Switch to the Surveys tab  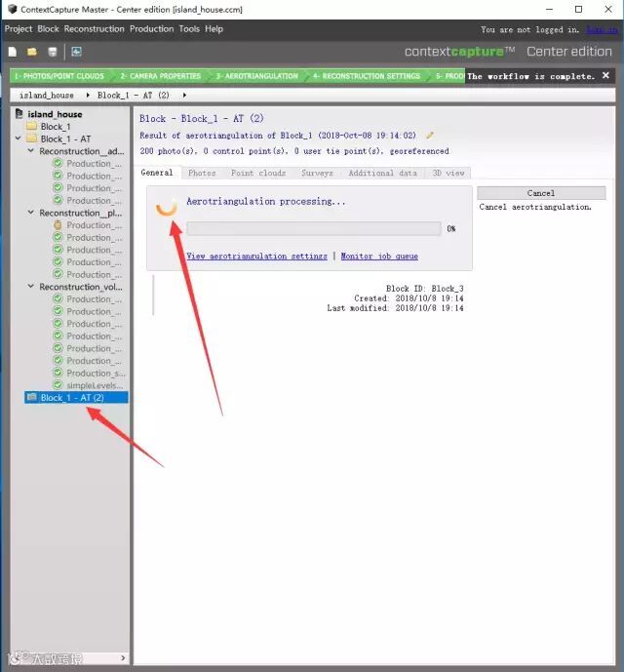(317, 173)
